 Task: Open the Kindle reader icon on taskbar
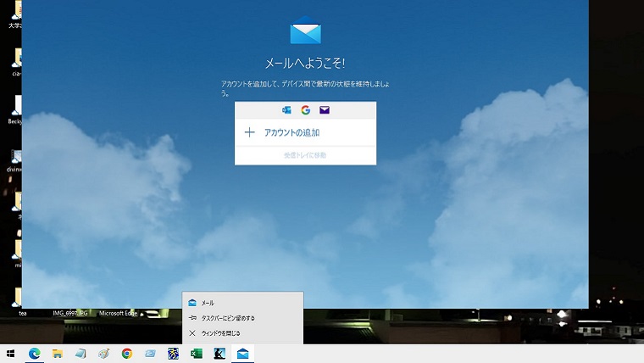(x=219, y=354)
